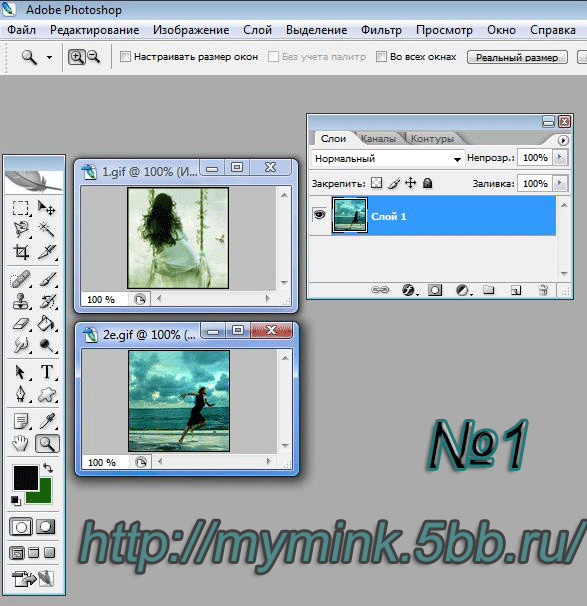Add a layer style via fx icon
Viewport: 587px width, 606px height.
click(x=408, y=290)
